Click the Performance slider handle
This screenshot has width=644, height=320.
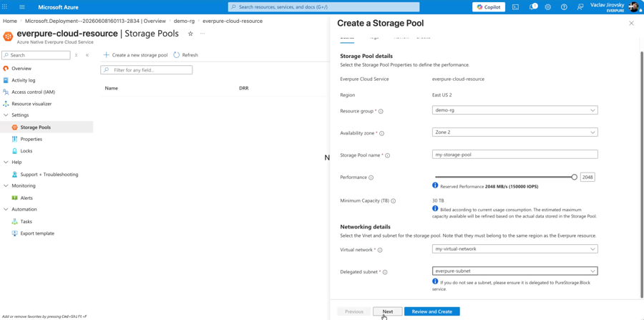pos(574,177)
